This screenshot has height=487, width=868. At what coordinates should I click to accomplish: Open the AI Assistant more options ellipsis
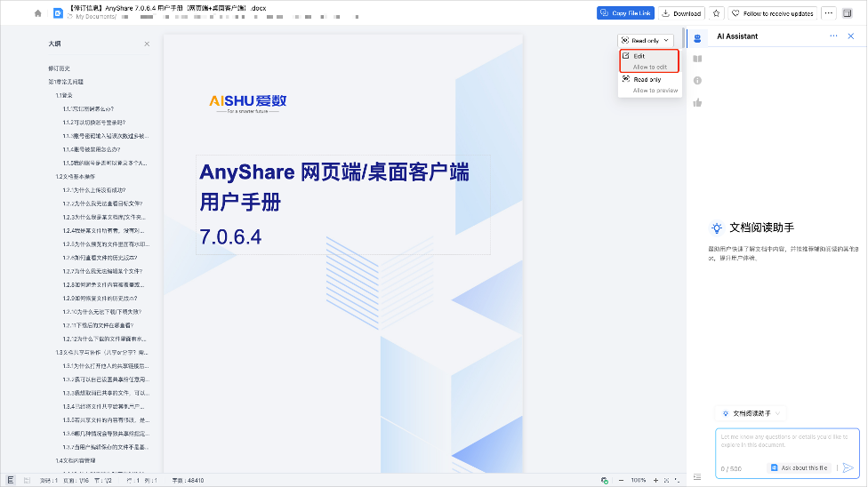coord(833,36)
